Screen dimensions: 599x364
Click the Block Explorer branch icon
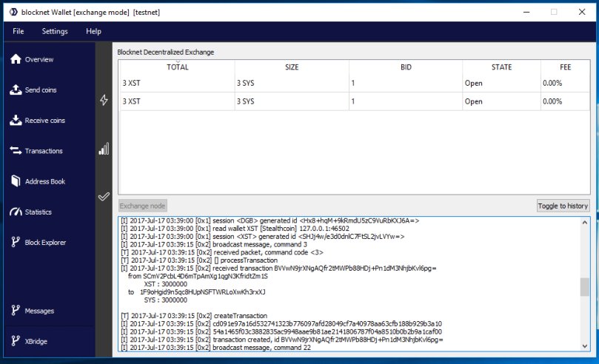click(x=16, y=242)
